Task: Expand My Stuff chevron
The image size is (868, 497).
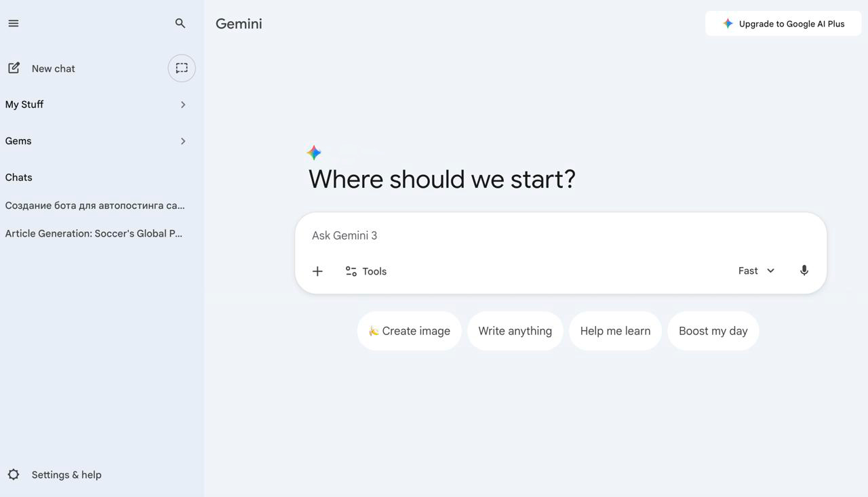Action: pos(183,104)
